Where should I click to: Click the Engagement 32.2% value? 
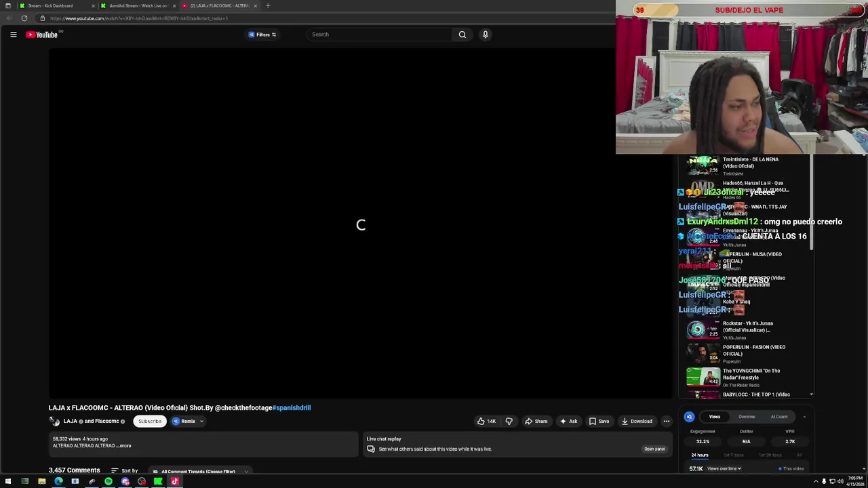coord(703,441)
